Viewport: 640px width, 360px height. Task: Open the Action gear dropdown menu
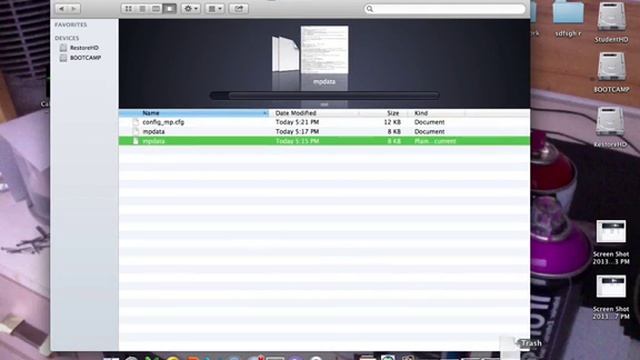coord(191,9)
